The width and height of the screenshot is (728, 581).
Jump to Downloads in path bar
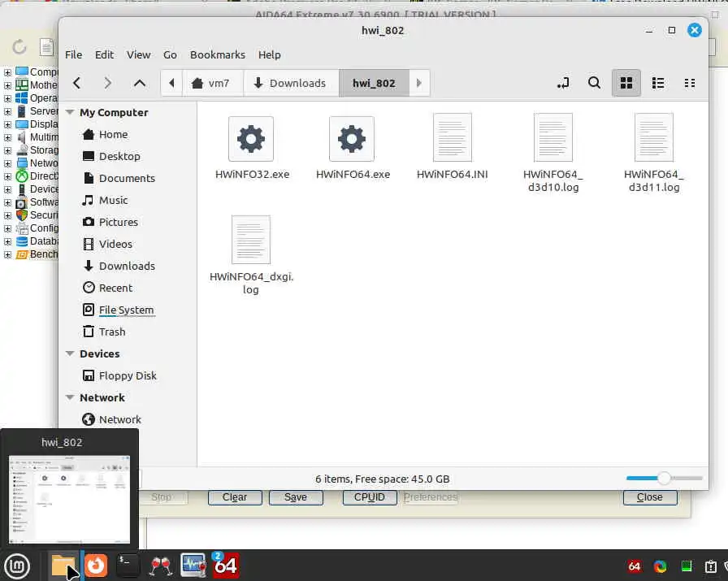(x=291, y=83)
